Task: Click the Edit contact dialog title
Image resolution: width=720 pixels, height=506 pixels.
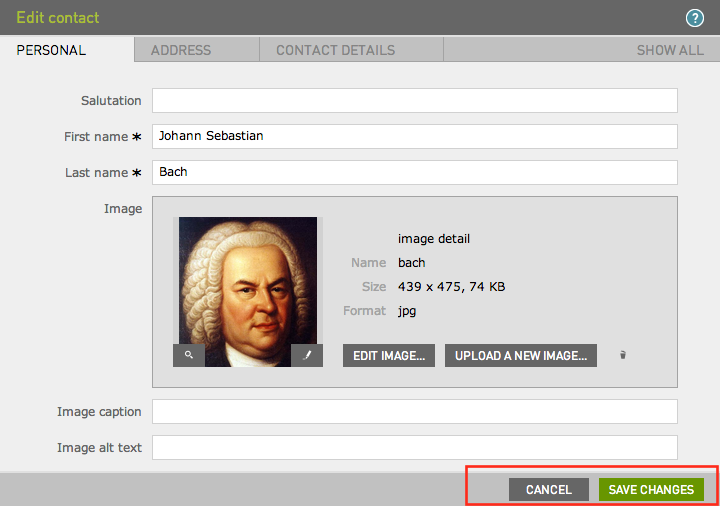Action: [x=58, y=18]
